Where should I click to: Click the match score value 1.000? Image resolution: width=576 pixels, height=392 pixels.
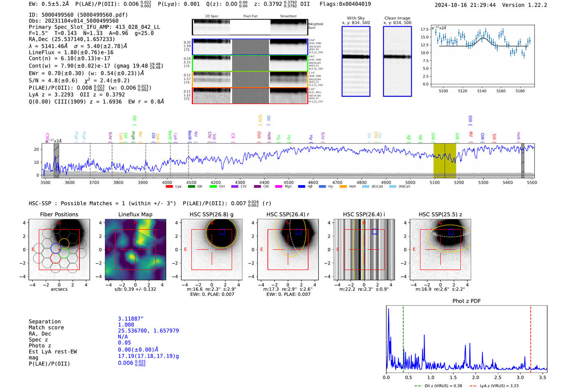(126, 325)
